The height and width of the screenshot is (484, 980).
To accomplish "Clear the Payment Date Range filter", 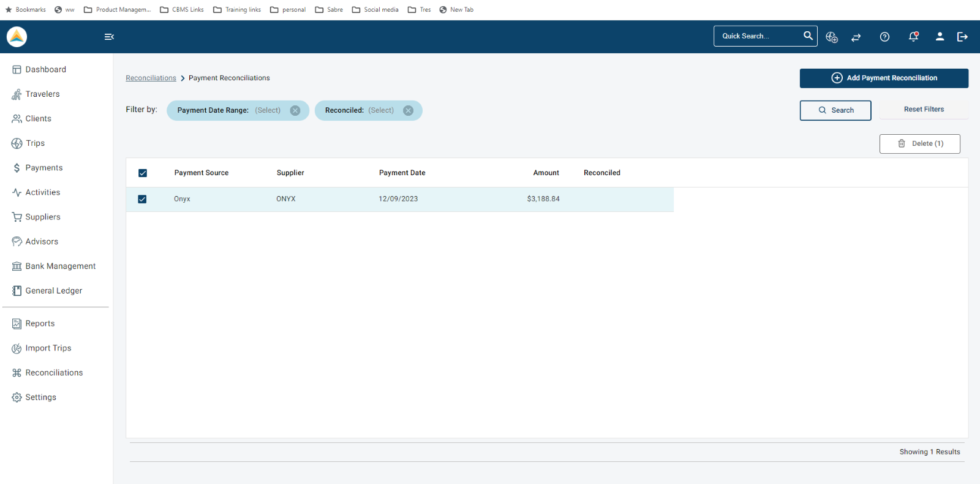I will [295, 110].
